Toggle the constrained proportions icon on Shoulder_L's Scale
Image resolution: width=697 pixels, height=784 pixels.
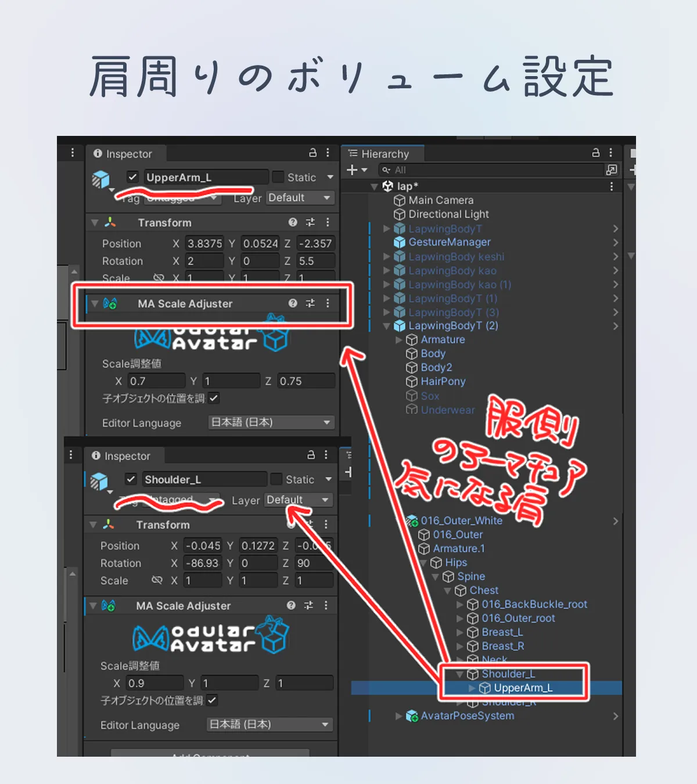tap(157, 580)
